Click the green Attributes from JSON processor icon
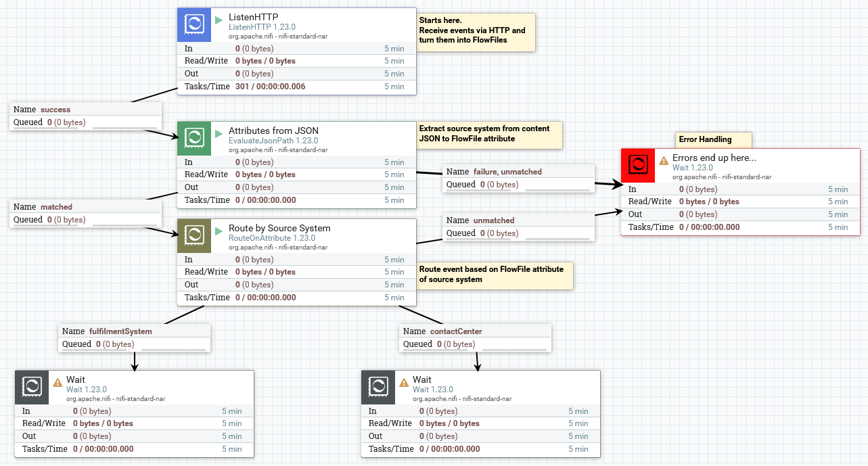This screenshot has width=868, height=466. [x=194, y=139]
